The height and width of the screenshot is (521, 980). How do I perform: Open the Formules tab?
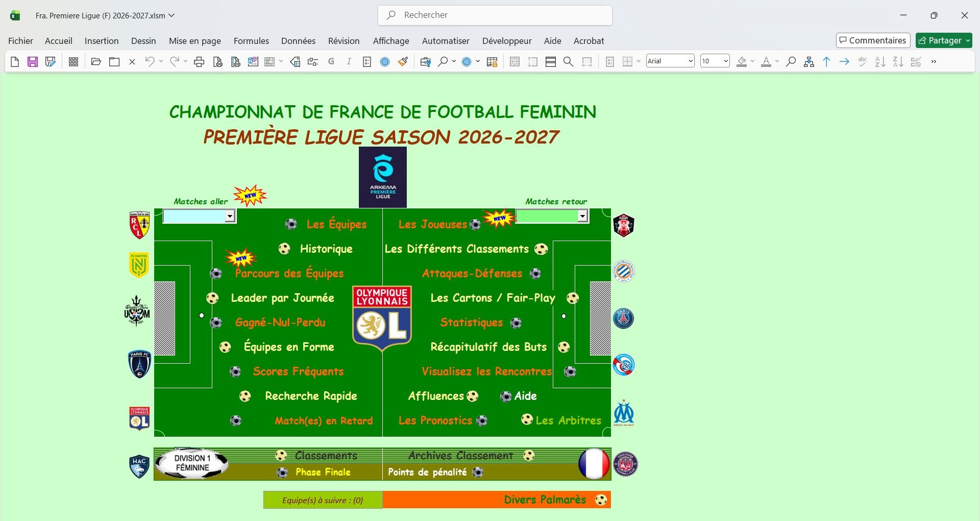coord(251,41)
